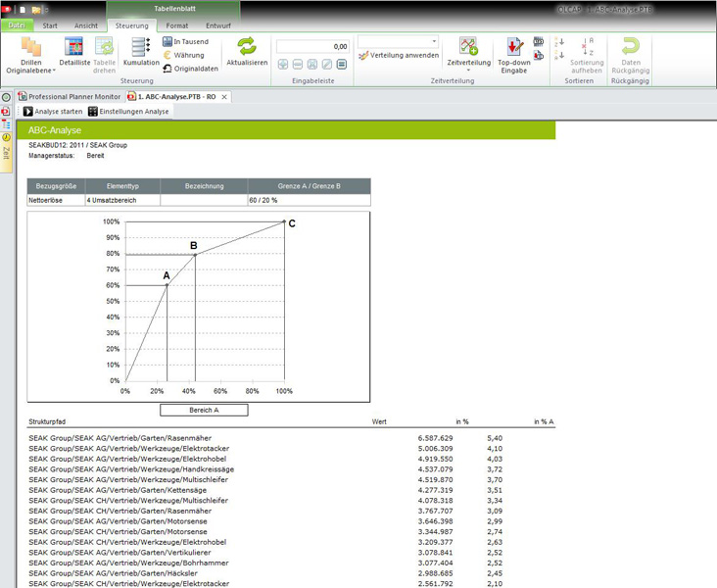The width and height of the screenshot is (717, 588).
Task: Open the Professional Planner Monitor tab
Action: (x=69, y=97)
